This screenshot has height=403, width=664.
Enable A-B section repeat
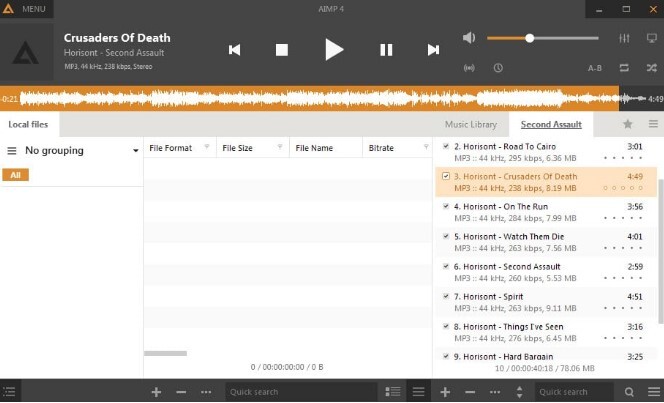pyautogui.click(x=594, y=68)
